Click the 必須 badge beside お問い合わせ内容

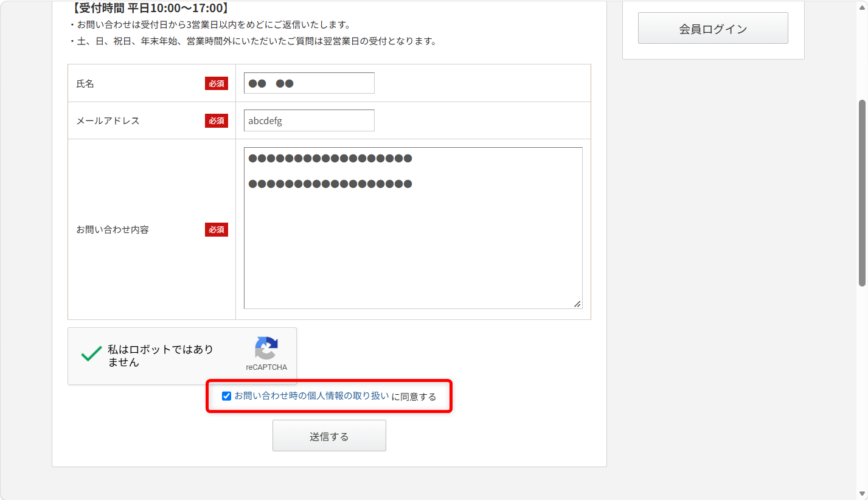(217, 230)
